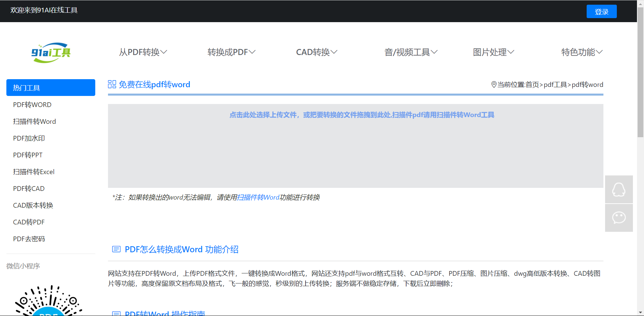
Task: Expand the 从PDF转换 dropdown menu
Action: point(143,52)
